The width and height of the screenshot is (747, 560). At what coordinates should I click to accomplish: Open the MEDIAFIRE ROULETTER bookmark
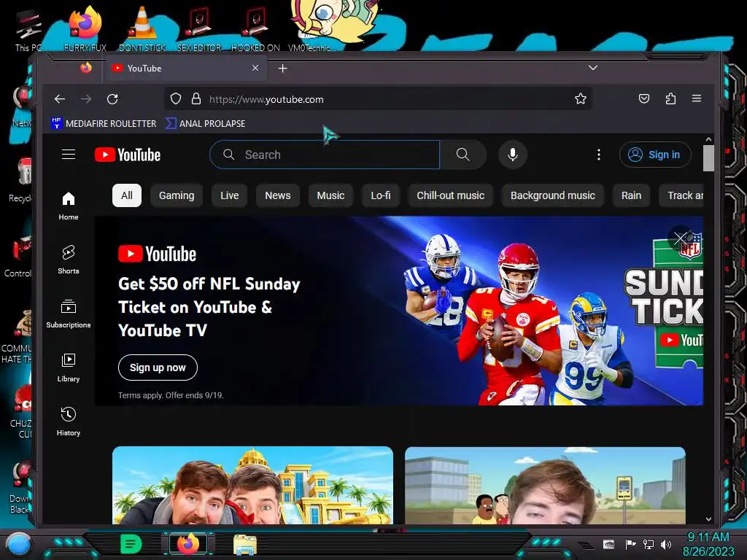pos(104,123)
